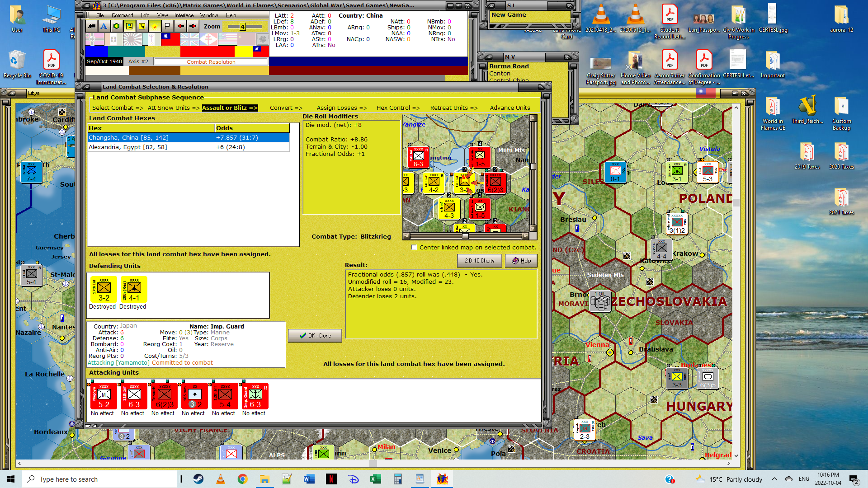The image size is (868, 488).
Task: Click the Help button in combat dialog
Action: [521, 261]
